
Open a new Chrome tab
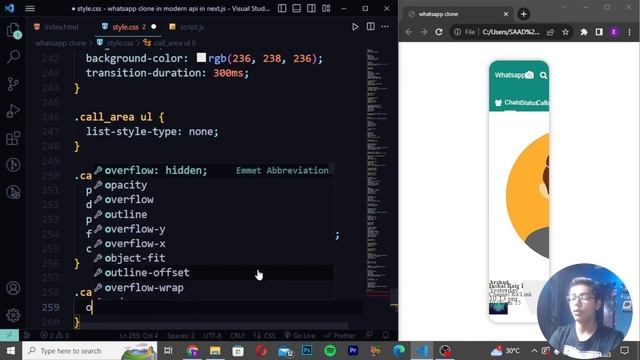(x=523, y=14)
